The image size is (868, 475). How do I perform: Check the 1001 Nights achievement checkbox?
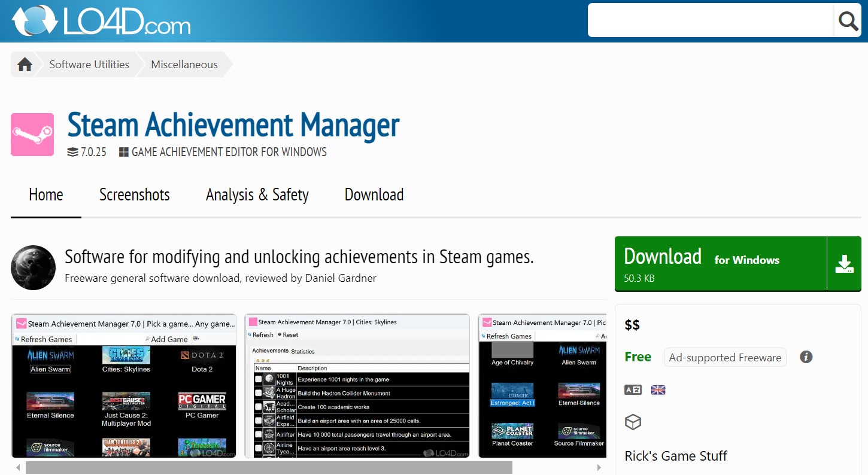(x=258, y=379)
